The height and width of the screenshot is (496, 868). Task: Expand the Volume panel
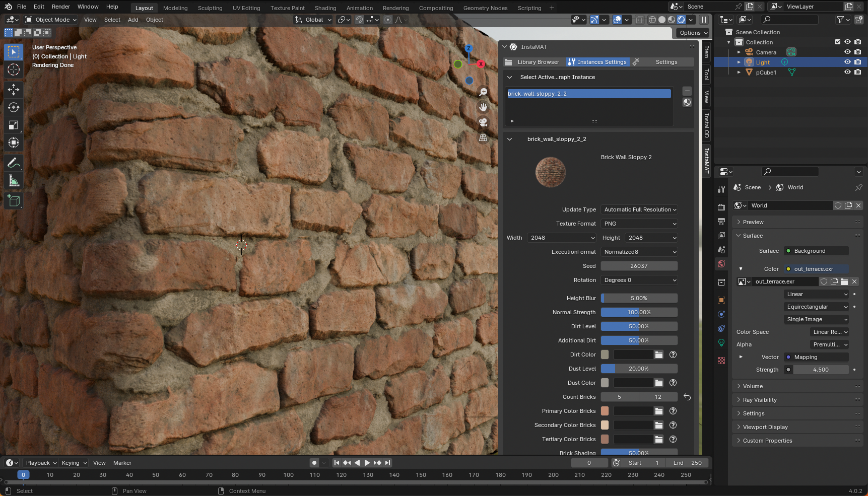797,386
